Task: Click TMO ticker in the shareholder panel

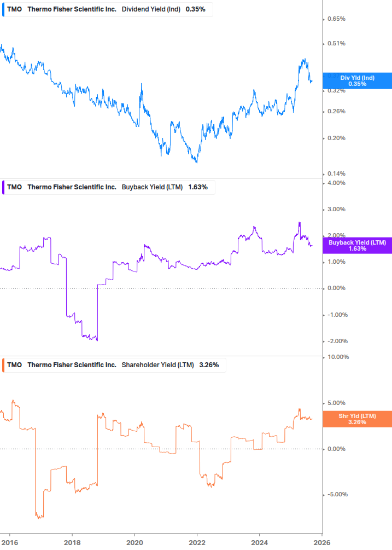Action: [x=14, y=365]
